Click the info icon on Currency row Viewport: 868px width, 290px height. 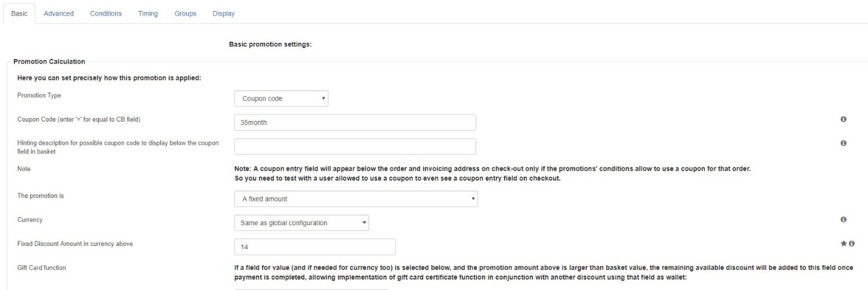(843, 220)
